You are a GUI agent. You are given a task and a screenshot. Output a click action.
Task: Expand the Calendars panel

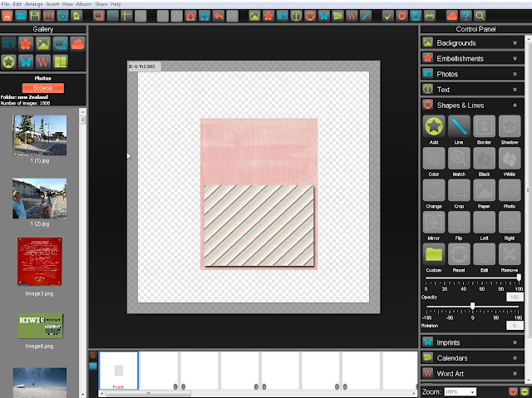[473, 358]
